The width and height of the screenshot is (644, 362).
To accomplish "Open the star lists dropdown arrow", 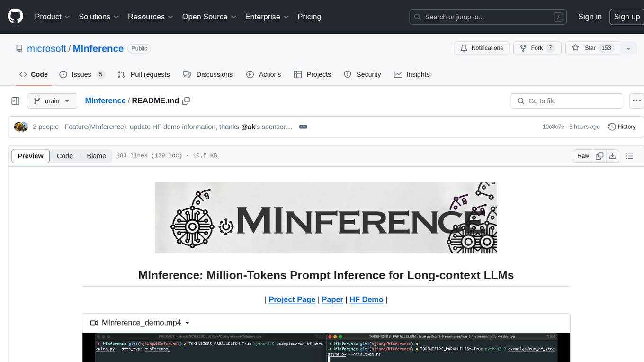I will point(628,48).
